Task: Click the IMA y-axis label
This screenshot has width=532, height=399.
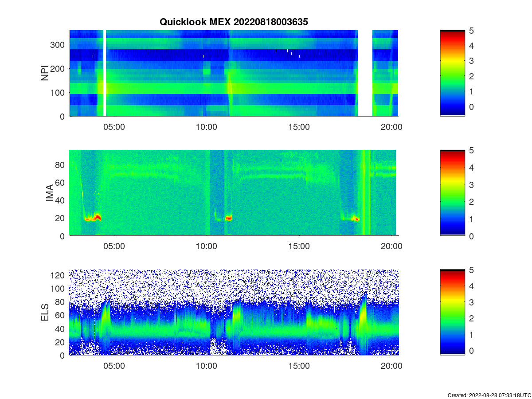Action: click(x=50, y=194)
